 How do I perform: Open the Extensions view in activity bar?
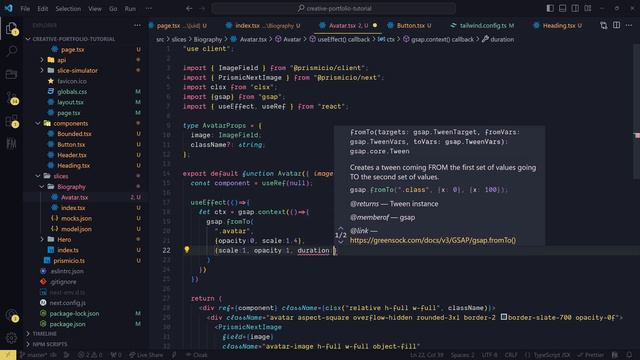12,121
